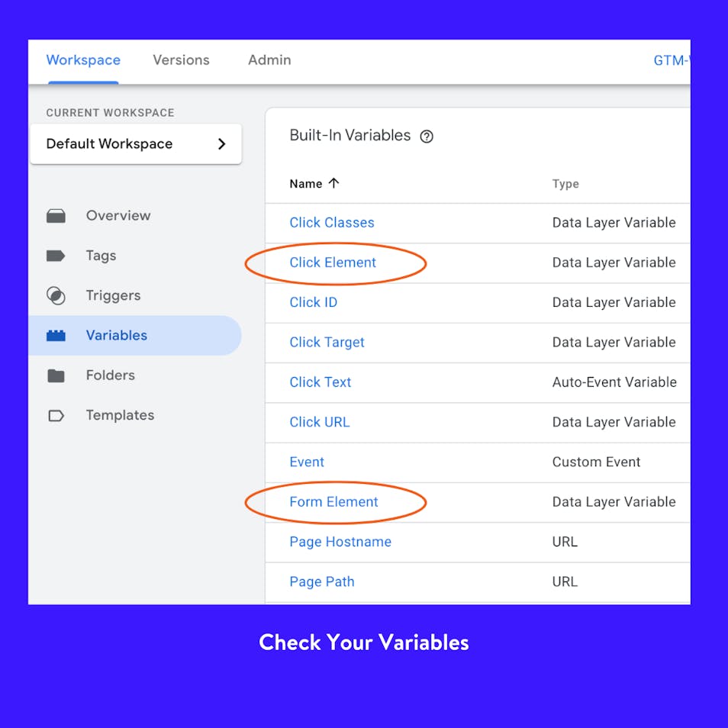Click the Folders icon in sidebar
728x728 pixels.
coord(56,375)
